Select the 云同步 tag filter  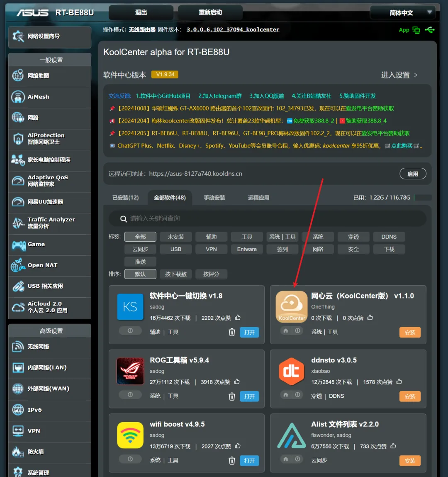click(141, 249)
